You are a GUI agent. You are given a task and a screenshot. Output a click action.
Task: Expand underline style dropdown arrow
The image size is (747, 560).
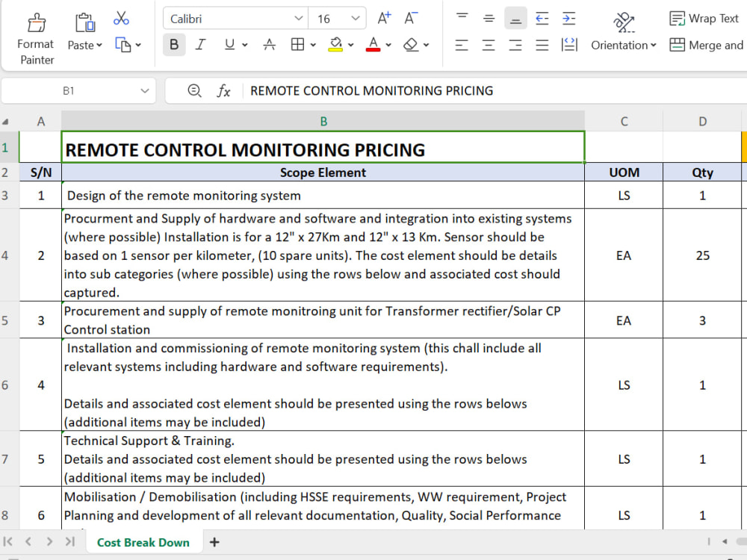point(245,46)
